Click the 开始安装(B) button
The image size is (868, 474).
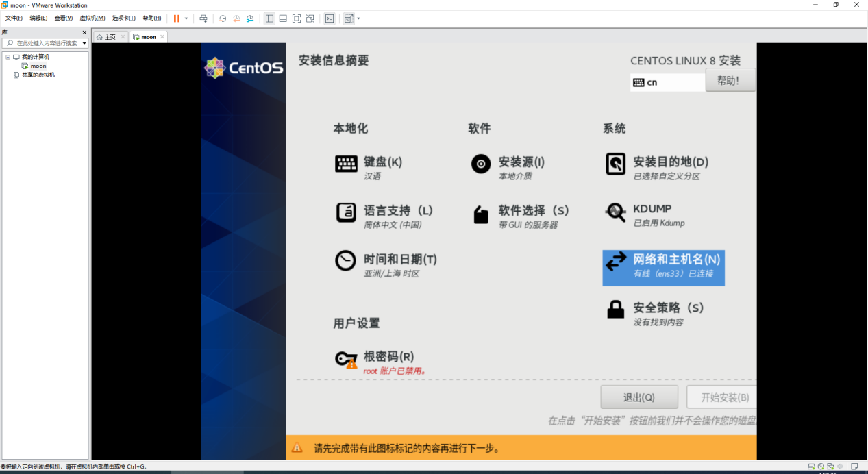click(x=721, y=397)
